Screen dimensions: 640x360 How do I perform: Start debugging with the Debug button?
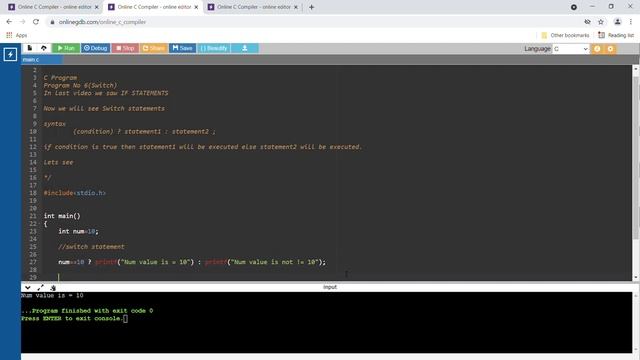(96, 48)
